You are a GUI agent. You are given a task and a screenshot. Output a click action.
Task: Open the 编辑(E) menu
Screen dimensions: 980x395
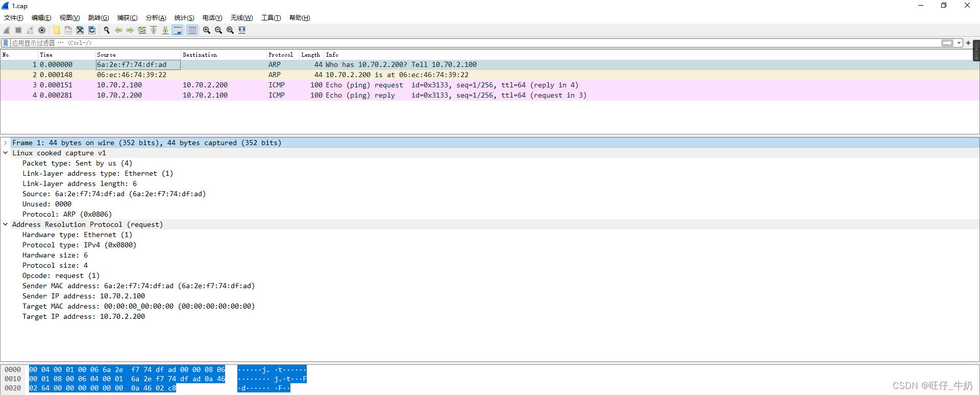point(41,18)
